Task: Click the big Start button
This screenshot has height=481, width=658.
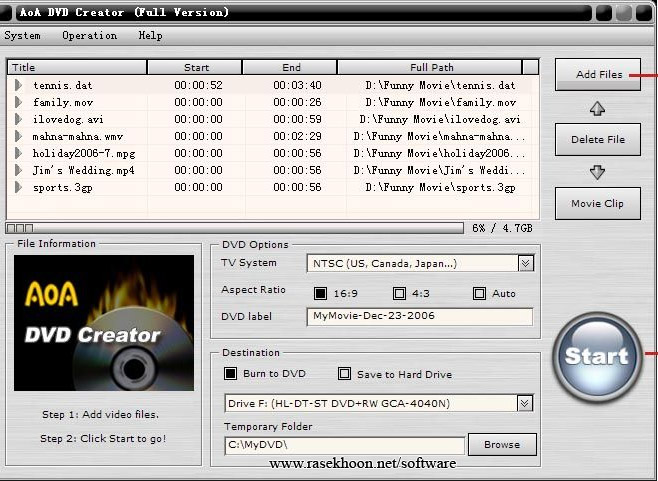Action: [597, 356]
